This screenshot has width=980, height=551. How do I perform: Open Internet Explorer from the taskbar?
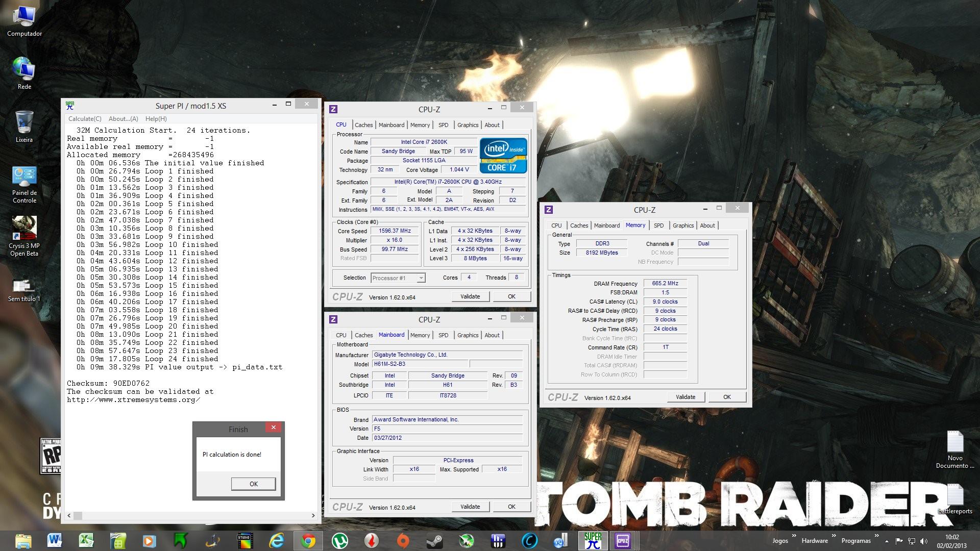276,541
